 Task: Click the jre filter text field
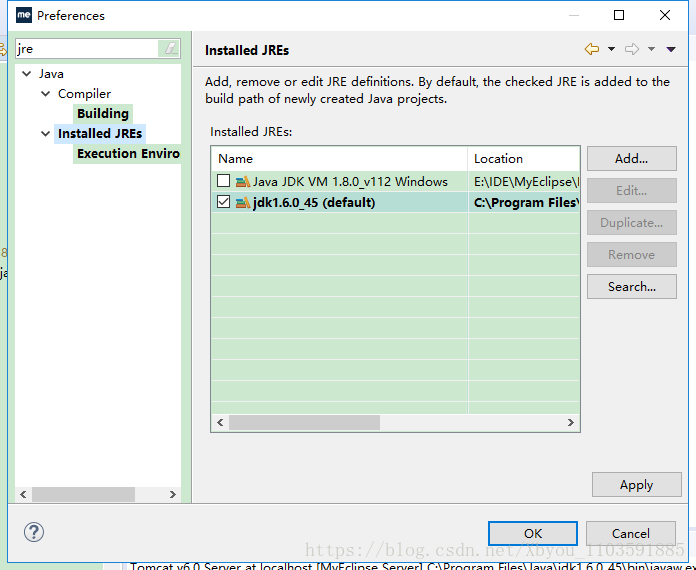(87, 48)
